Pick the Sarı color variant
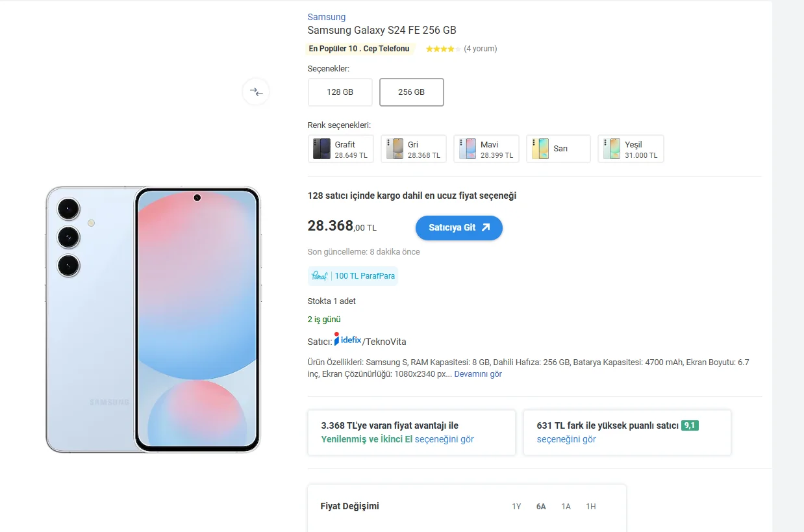 pyautogui.click(x=558, y=149)
